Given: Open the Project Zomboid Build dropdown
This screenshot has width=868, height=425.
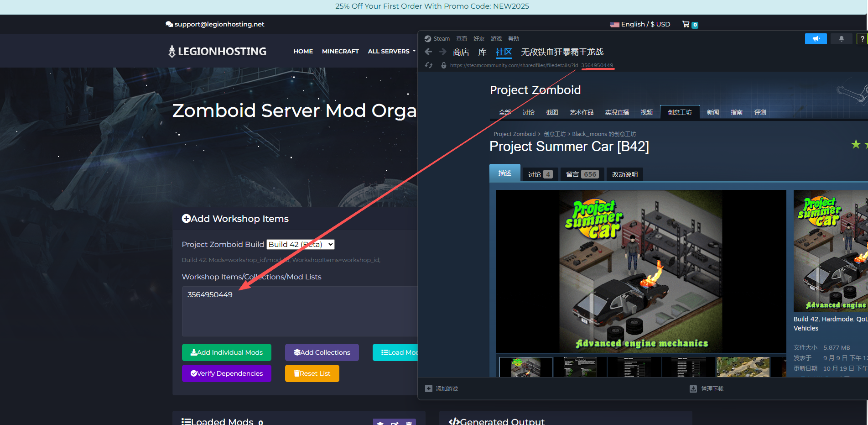Looking at the screenshot, I should pos(300,244).
